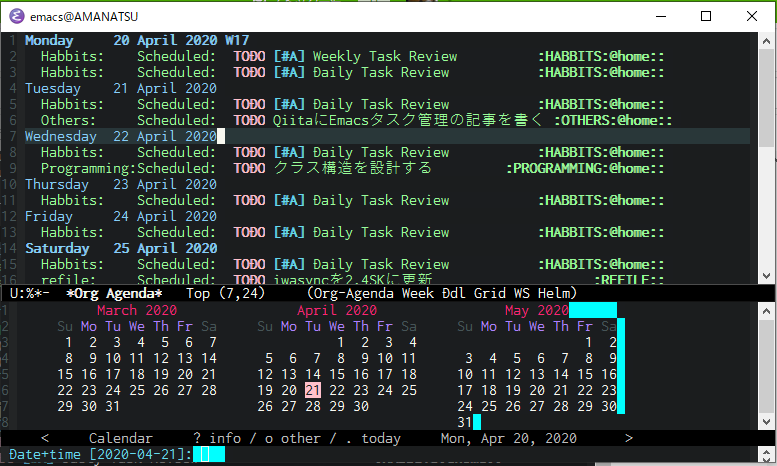The width and height of the screenshot is (777, 466).
Task: Click 'Mon, Apr 20, 2020' in calendar mode line
Action: pyautogui.click(x=508, y=438)
